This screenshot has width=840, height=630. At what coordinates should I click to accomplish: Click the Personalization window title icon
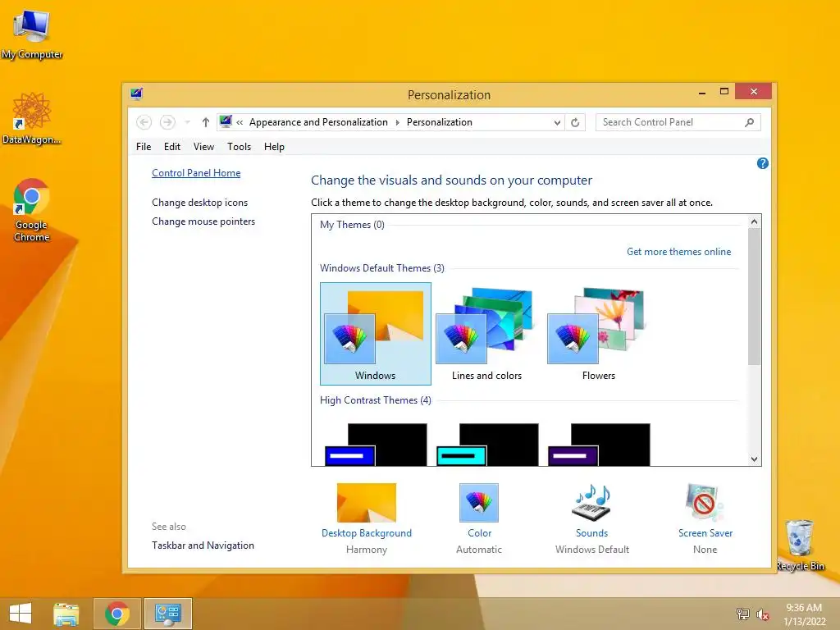click(x=137, y=94)
